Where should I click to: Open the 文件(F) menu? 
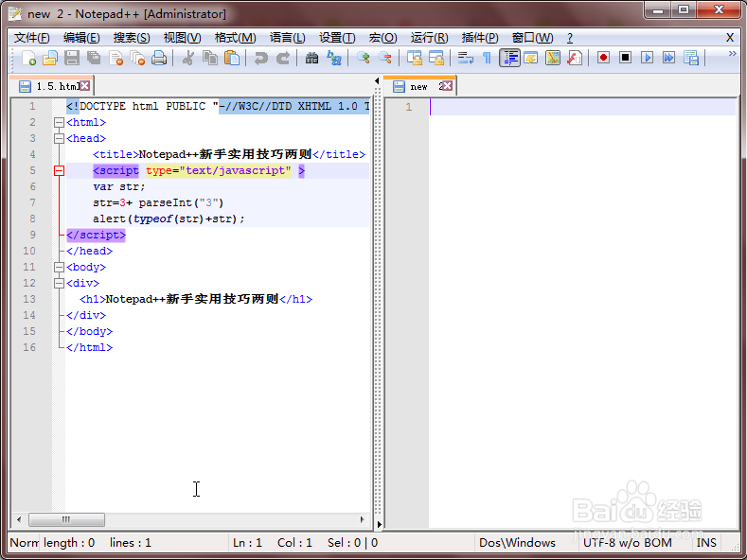tap(31, 38)
